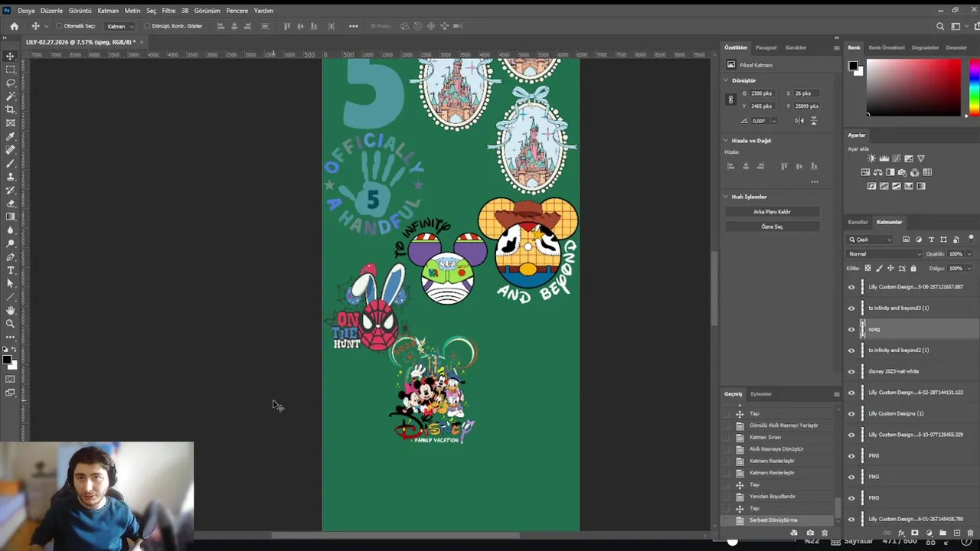Hide the 'to infinity and beyond3 (1)' layer

point(851,308)
